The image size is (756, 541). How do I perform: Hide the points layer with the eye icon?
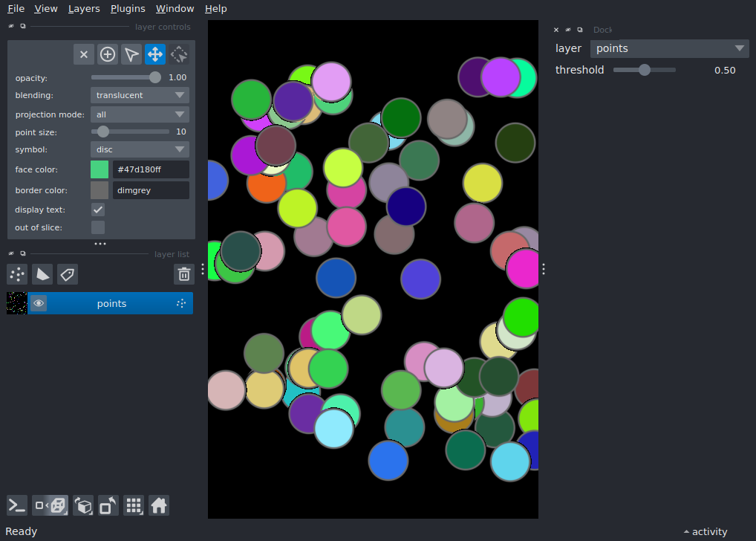(39, 303)
